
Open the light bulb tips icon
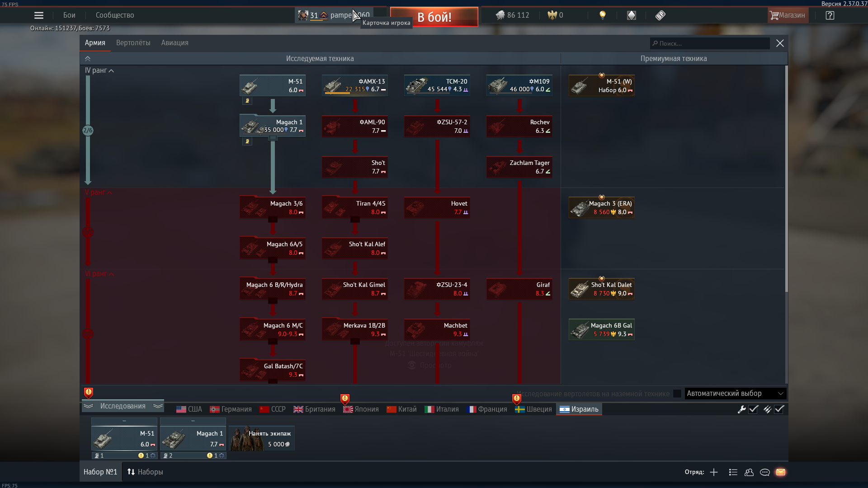pos(602,15)
